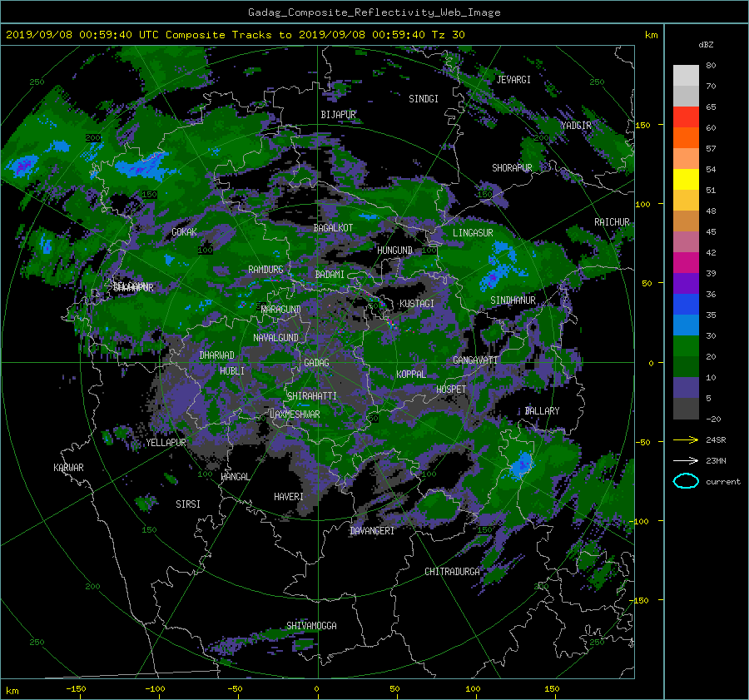Click the SHIRAHATTI city label
The width and height of the screenshot is (749, 700).
[312, 396]
